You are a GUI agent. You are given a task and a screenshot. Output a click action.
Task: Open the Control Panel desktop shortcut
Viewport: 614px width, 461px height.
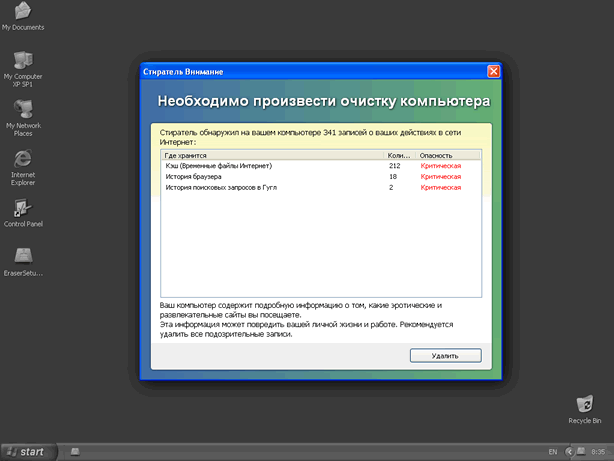pos(22,209)
